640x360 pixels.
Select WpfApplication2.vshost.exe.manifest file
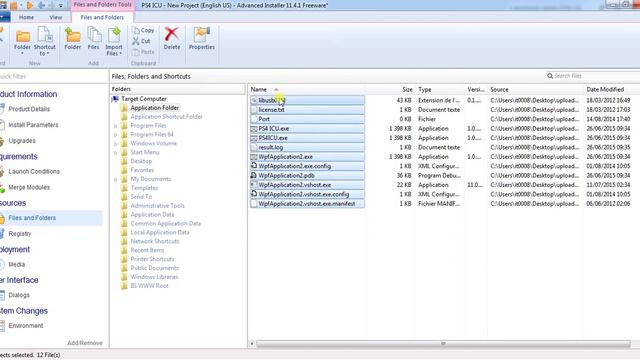click(307, 204)
